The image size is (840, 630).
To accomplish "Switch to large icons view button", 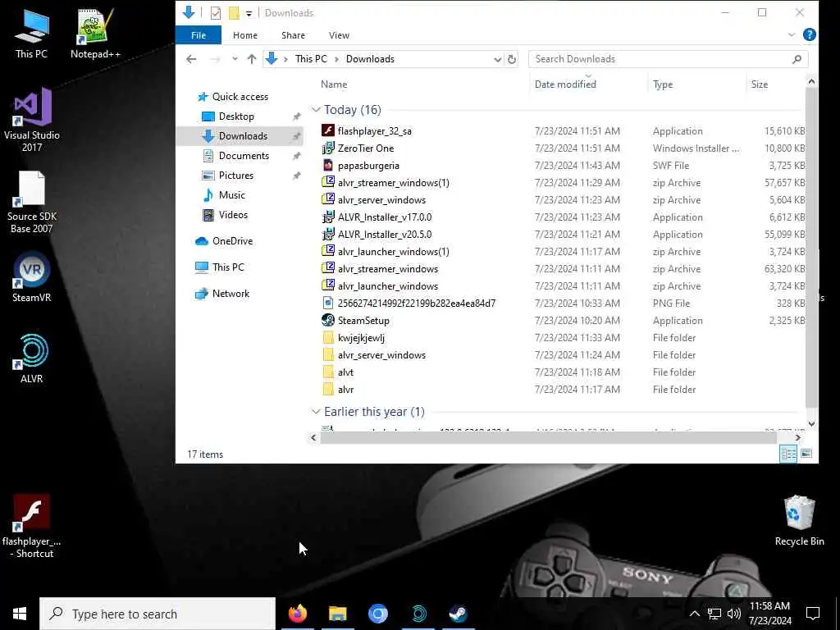I will pos(806,454).
